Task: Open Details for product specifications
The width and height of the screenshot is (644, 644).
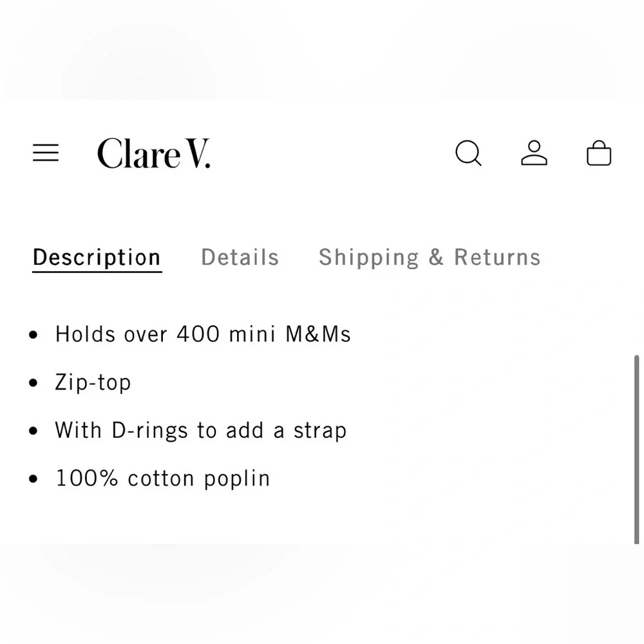Action: point(240,257)
